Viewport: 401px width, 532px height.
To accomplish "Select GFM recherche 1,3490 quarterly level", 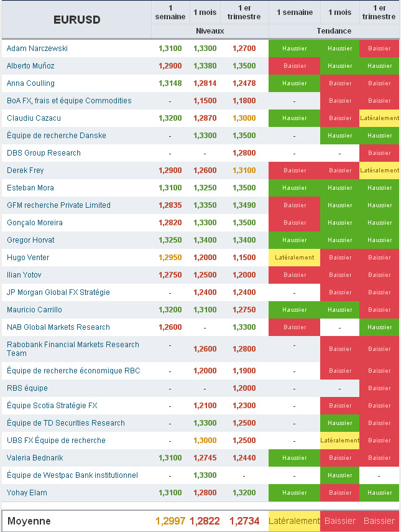I will pos(244,205).
